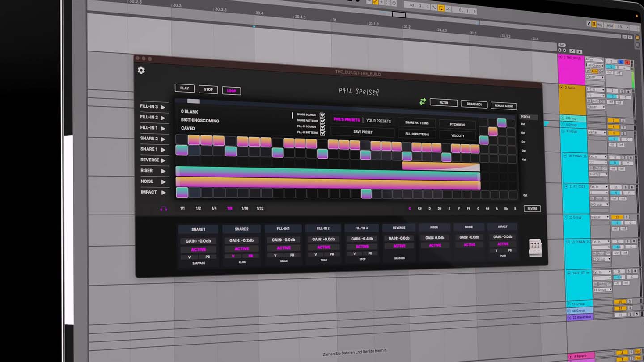Click the DRAG MIDI button
This screenshot has width=644, height=362.
474,104
